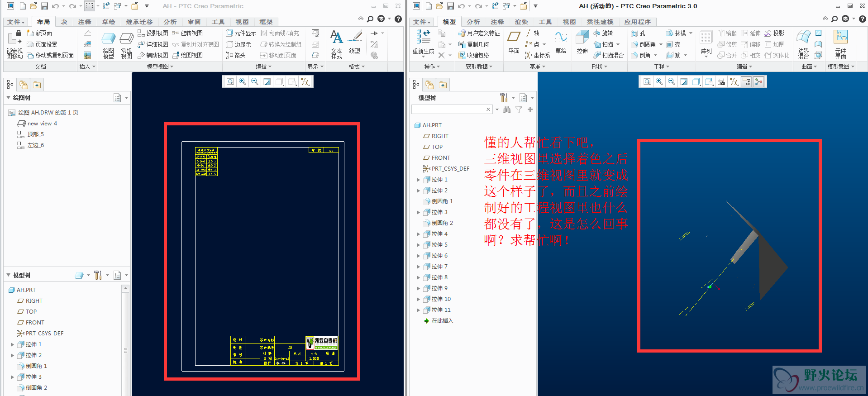The width and height of the screenshot is (868, 396).
Task: Click model tree settings icon in right window
Action: pos(504,98)
